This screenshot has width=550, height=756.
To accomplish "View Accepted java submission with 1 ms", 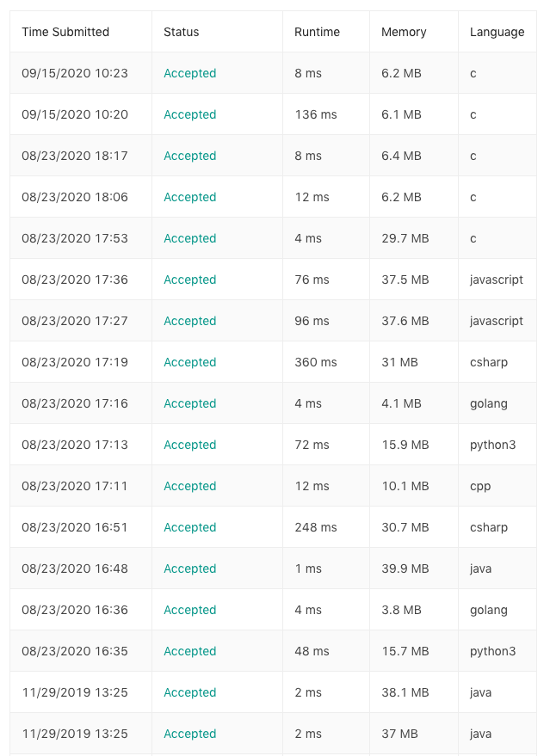I will [189, 569].
